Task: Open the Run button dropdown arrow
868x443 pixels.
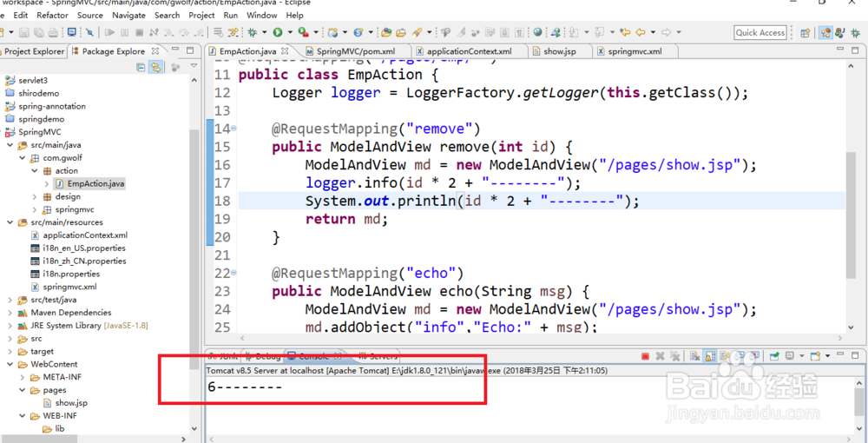Action: click(x=290, y=32)
